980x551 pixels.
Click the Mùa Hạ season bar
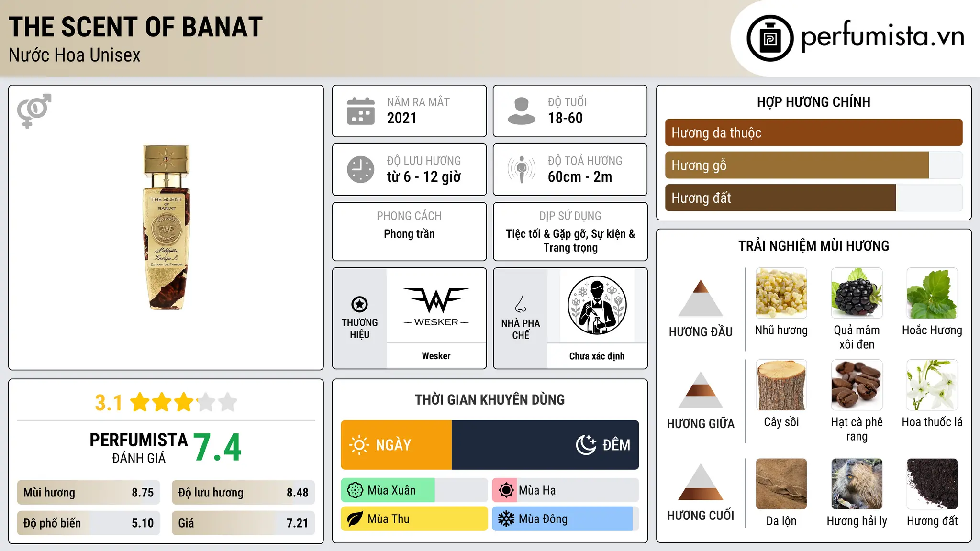[565, 490]
